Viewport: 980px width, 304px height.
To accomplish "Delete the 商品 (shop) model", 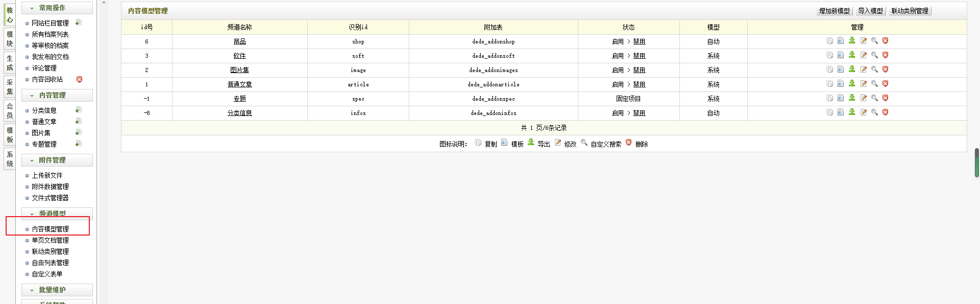I will [x=886, y=41].
